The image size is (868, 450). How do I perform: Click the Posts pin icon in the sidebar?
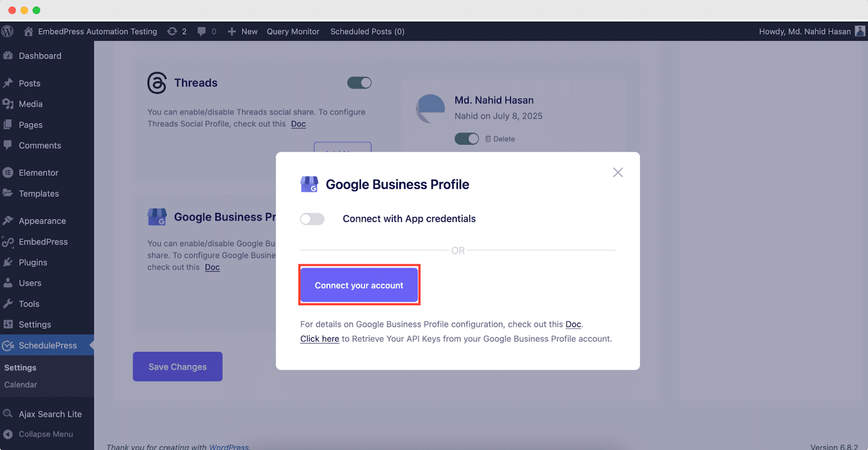8,83
